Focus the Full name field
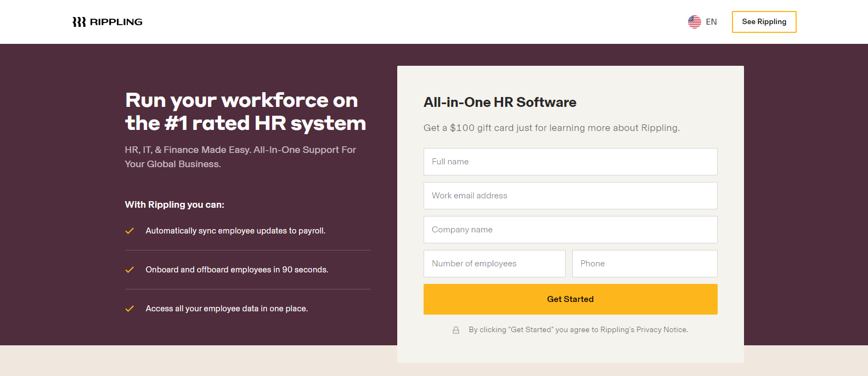This screenshot has width=868, height=376. [x=571, y=162]
